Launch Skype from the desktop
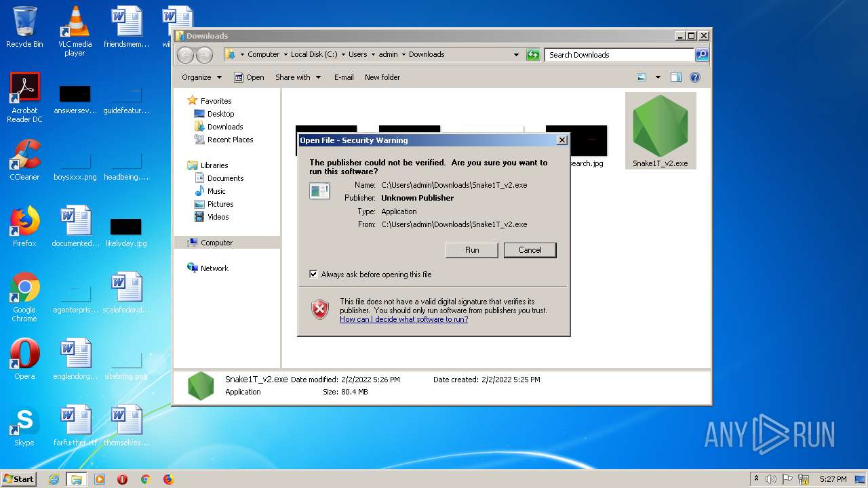This screenshot has height=488, width=868. 24,426
